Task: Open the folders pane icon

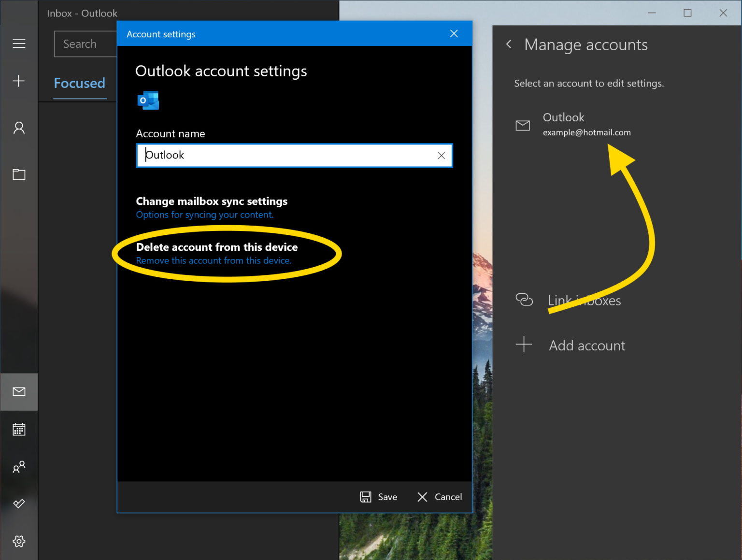Action: coord(19,174)
